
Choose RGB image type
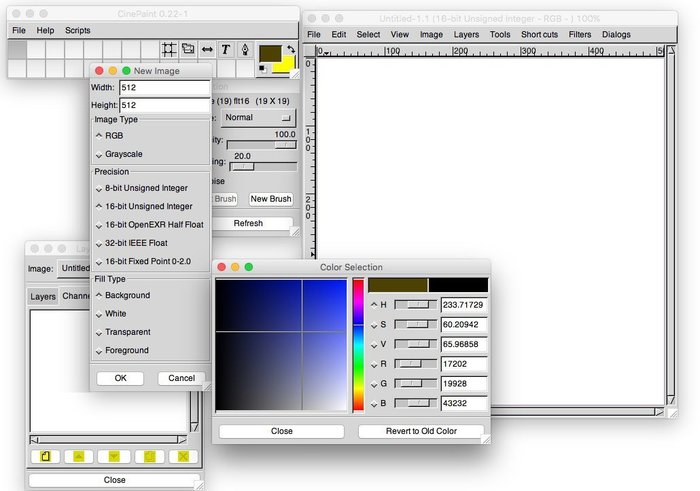coord(109,136)
